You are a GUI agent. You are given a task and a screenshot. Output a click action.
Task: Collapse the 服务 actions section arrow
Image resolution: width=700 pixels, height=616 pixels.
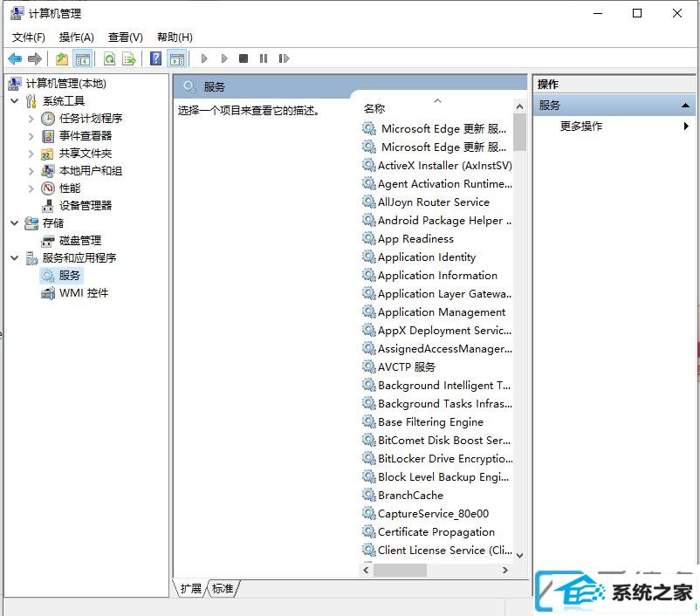click(x=685, y=106)
